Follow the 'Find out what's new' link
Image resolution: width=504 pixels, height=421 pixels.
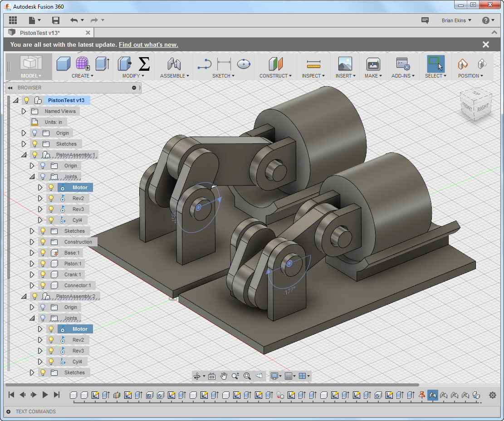click(x=148, y=44)
